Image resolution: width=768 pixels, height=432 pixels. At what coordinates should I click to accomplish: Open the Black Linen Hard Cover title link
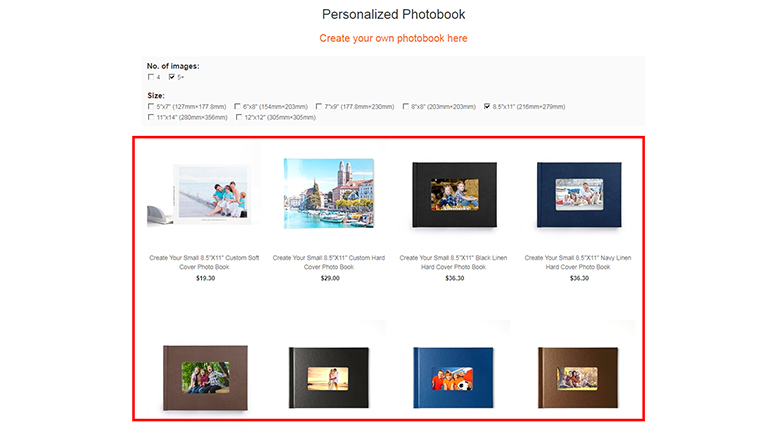pyautogui.click(x=454, y=262)
